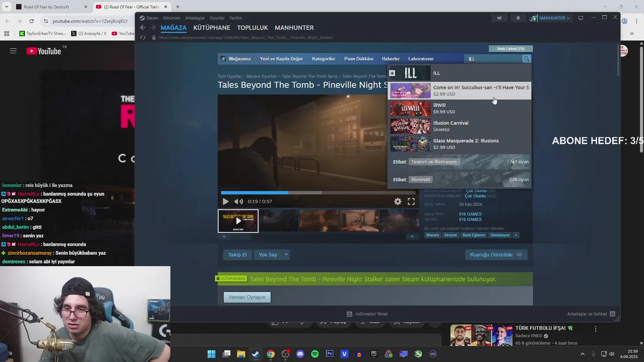Image resolution: width=644 pixels, height=362 pixels.
Task: Switch to KÜTÜPHANE tab
Action: pyautogui.click(x=212, y=28)
